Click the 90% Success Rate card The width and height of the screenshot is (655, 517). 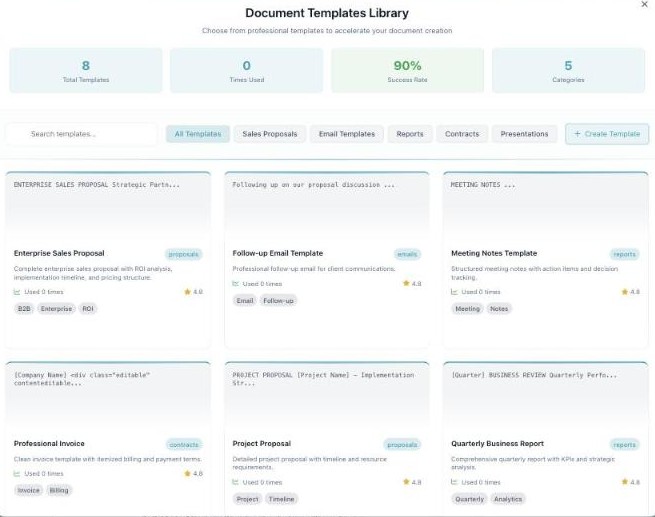point(407,70)
